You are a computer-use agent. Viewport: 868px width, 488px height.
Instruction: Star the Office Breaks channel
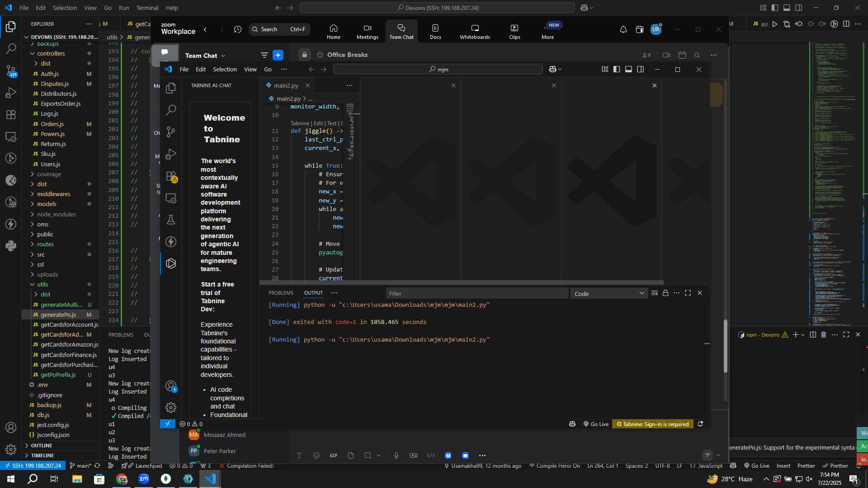pyautogui.click(x=320, y=55)
